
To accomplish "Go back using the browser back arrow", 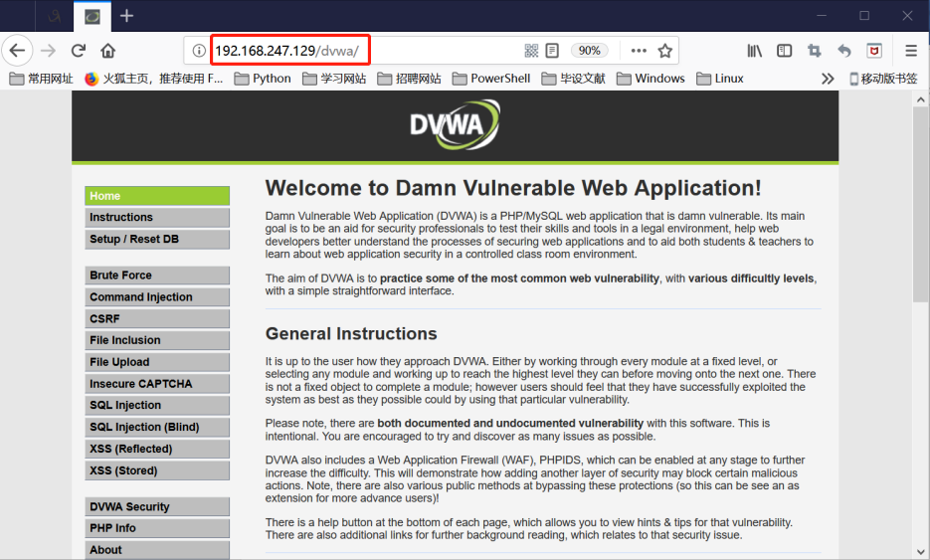I will [x=17, y=51].
